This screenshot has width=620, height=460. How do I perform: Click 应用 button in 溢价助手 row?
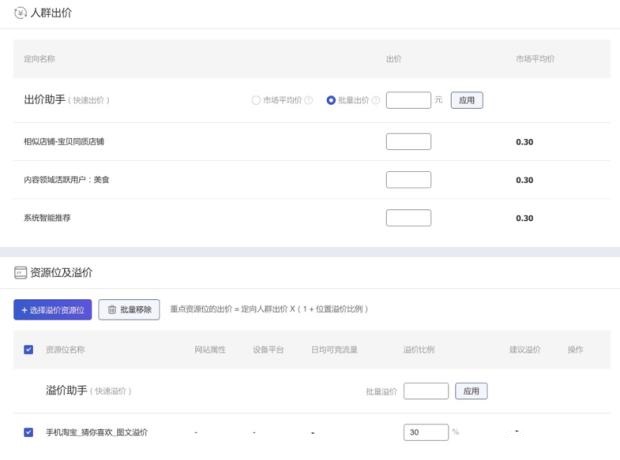coord(472,390)
